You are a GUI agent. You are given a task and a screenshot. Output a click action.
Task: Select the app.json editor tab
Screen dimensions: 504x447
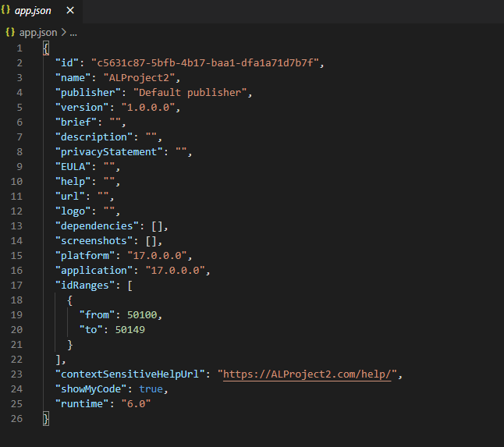(x=41, y=11)
